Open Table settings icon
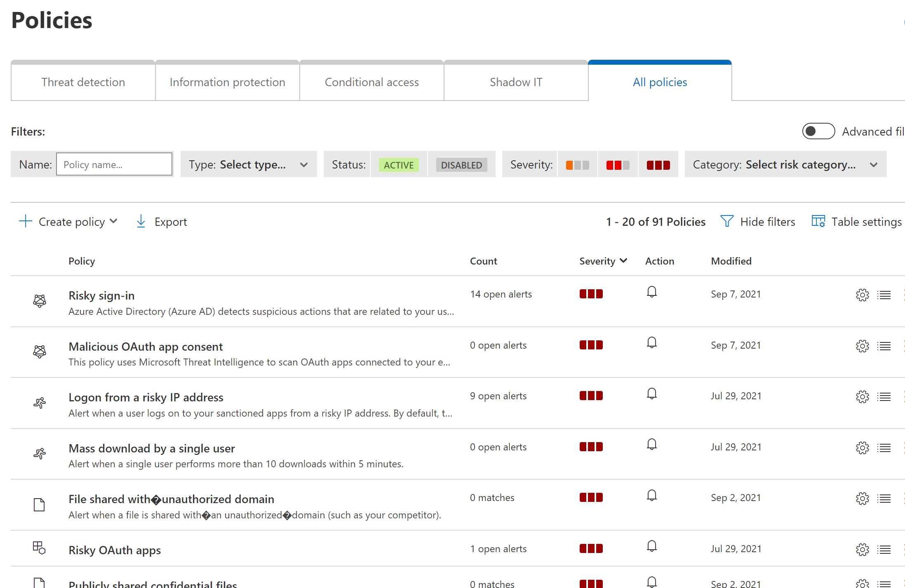 (818, 222)
